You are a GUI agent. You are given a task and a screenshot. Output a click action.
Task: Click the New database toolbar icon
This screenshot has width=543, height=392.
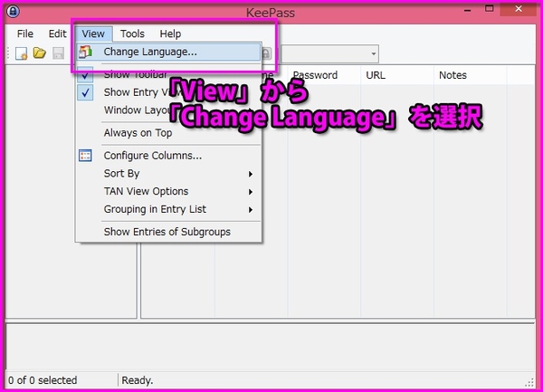[22, 53]
